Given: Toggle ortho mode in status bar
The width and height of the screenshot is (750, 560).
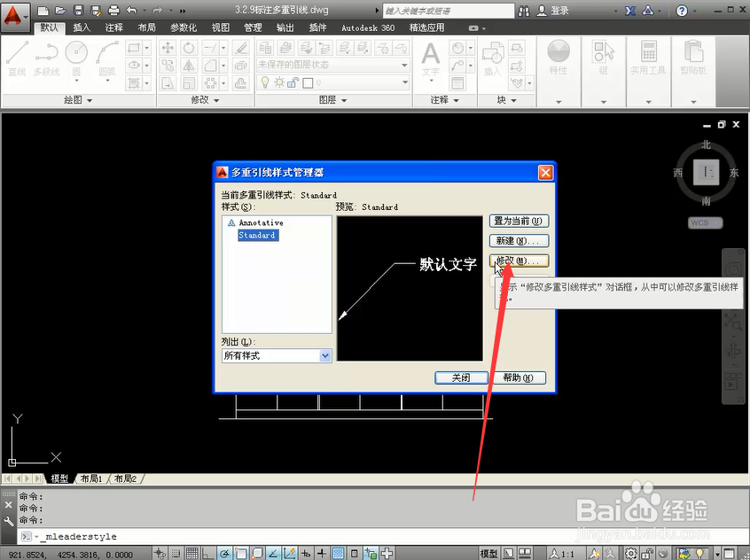Looking at the screenshot, I should (x=208, y=553).
